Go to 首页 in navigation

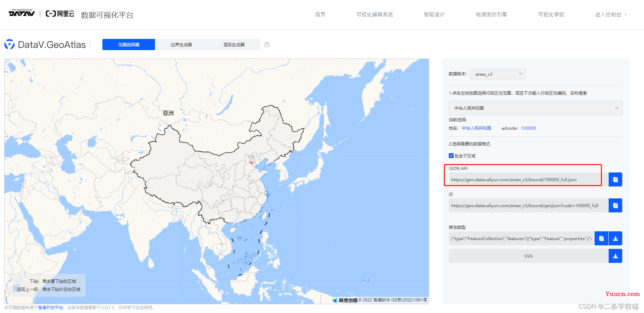coord(320,14)
